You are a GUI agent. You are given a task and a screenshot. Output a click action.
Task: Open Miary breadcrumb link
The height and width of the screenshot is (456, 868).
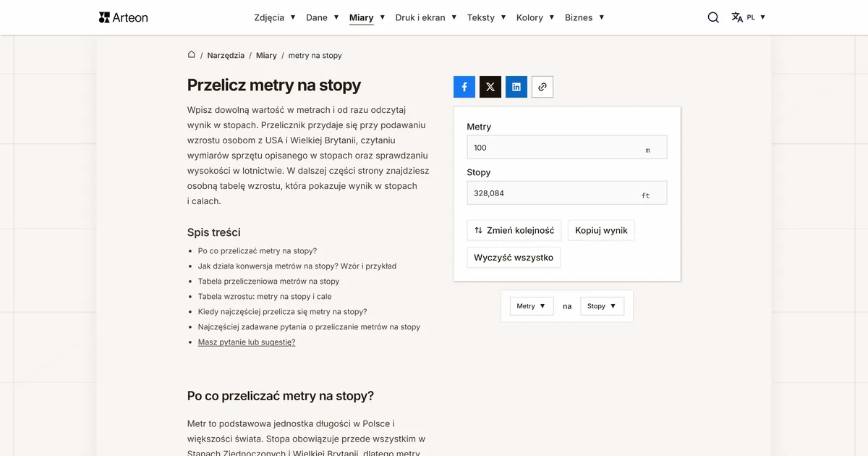tap(266, 55)
